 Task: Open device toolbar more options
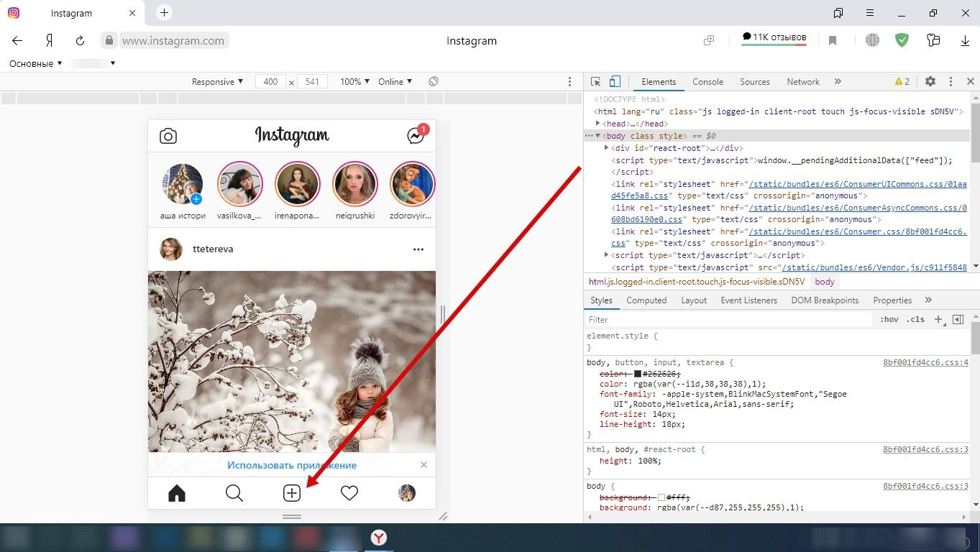(x=570, y=81)
